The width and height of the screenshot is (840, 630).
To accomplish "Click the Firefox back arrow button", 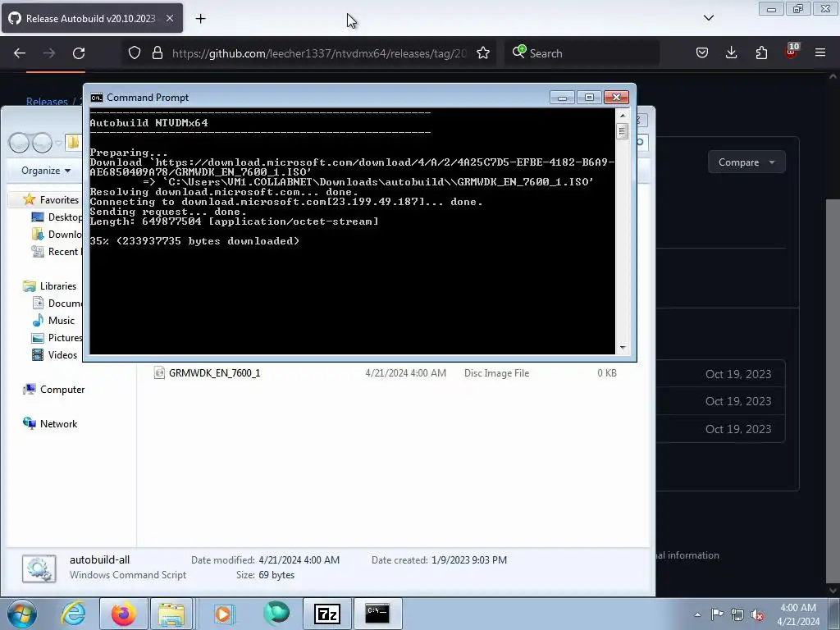I will coord(20,53).
